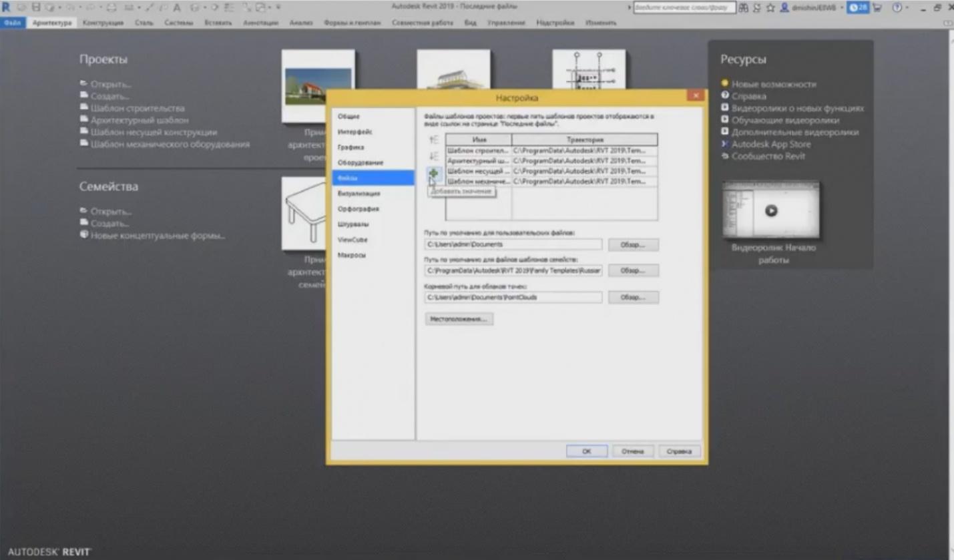Move template row up with the up-arrow icon
Screen dimensions: 954x560
pos(433,140)
